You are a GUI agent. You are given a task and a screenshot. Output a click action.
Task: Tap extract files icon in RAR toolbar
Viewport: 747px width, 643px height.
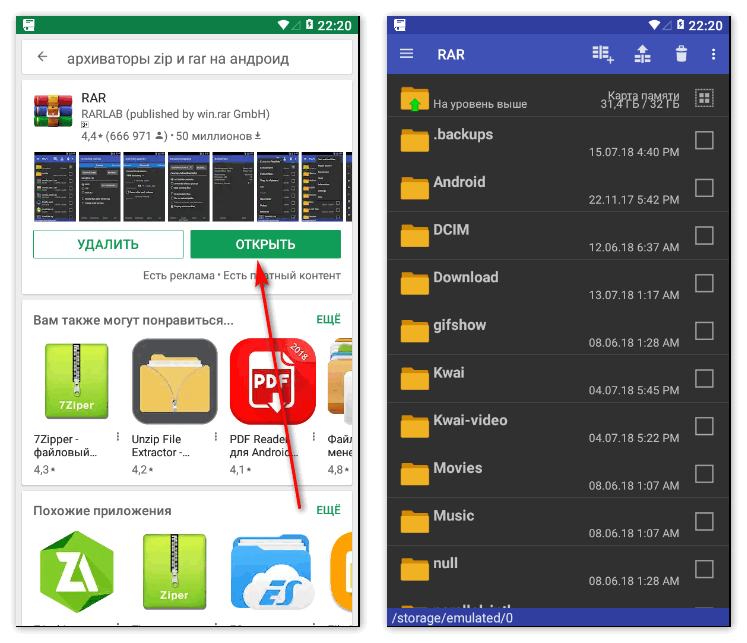[x=642, y=54]
